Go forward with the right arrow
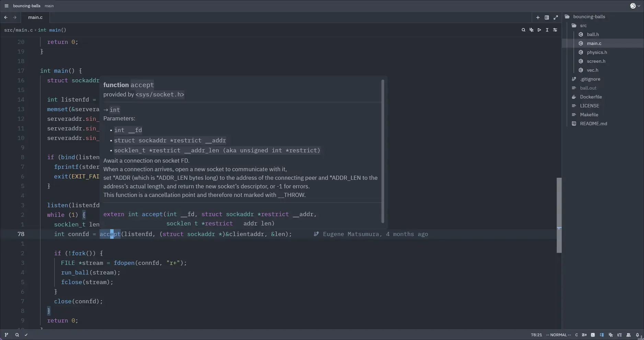The width and height of the screenshot is (644, 340). pyautogui.click(x=15, y=17)
